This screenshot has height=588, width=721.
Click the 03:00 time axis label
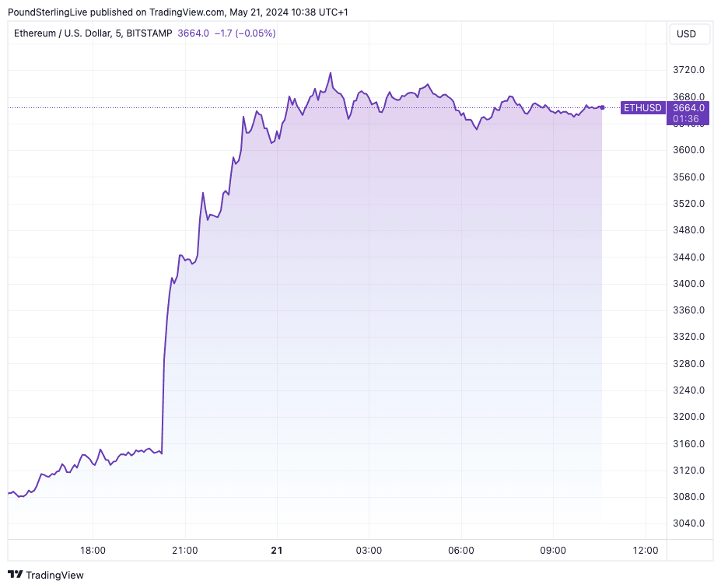(369, 551)
